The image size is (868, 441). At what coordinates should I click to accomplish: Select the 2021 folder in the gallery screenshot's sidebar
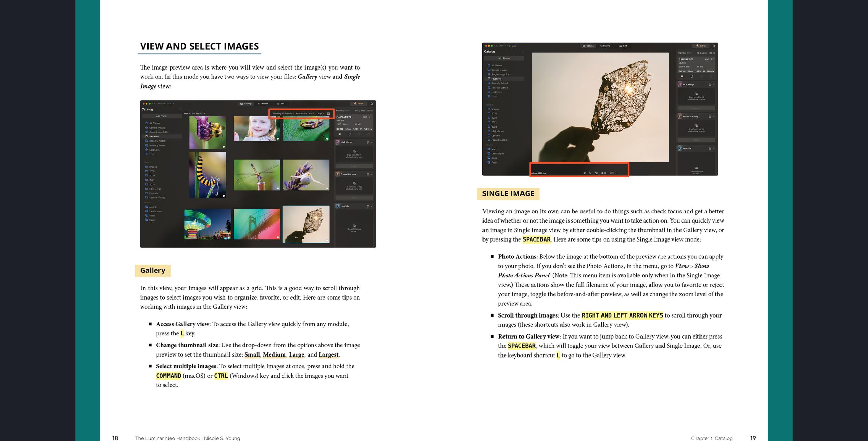(x=150, y=180)
